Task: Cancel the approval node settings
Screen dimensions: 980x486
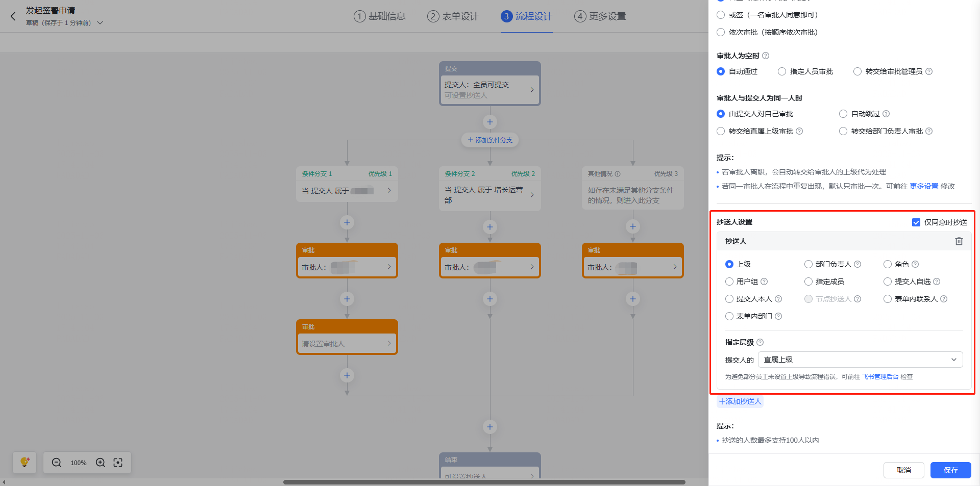Action: [904, 470]
